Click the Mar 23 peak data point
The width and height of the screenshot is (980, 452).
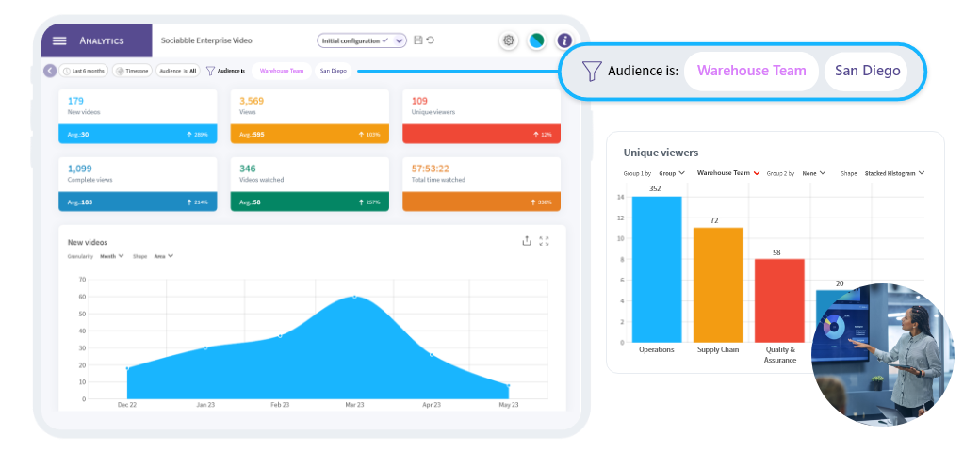point(355,297)
